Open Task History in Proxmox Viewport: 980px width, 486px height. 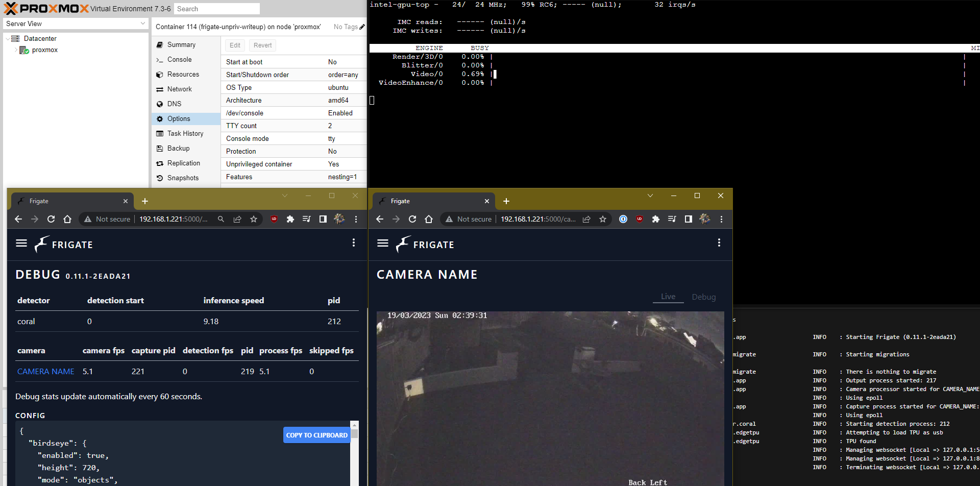186,134
